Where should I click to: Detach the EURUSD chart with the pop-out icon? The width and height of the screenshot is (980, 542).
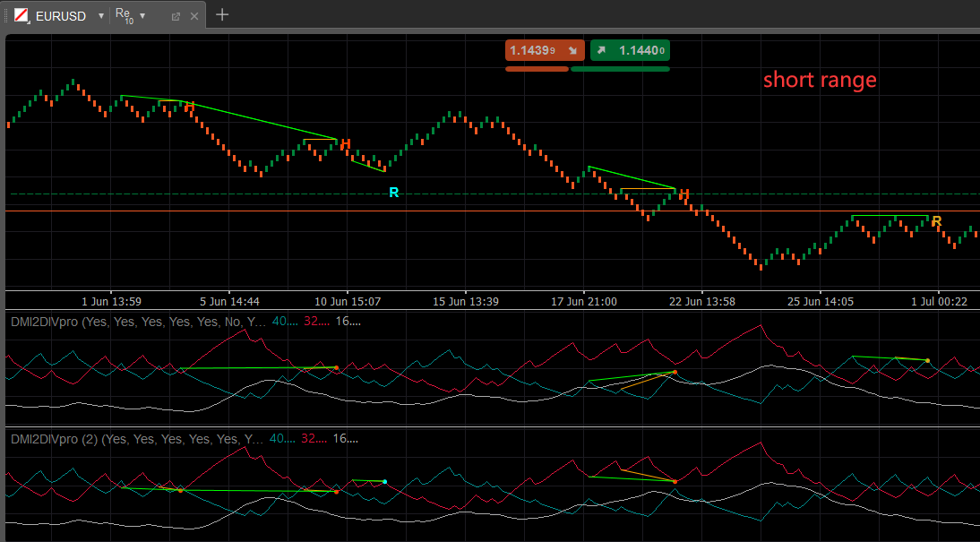click(x=176, y=17)
